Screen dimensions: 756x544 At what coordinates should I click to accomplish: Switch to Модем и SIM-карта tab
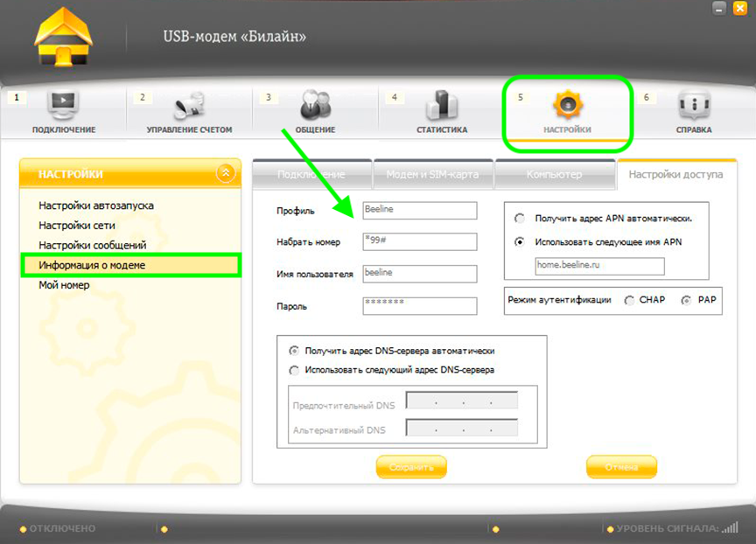432,174
